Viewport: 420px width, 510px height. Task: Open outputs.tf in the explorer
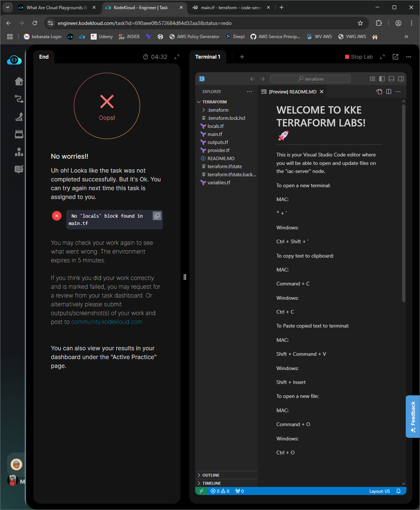tap(226, 142)
